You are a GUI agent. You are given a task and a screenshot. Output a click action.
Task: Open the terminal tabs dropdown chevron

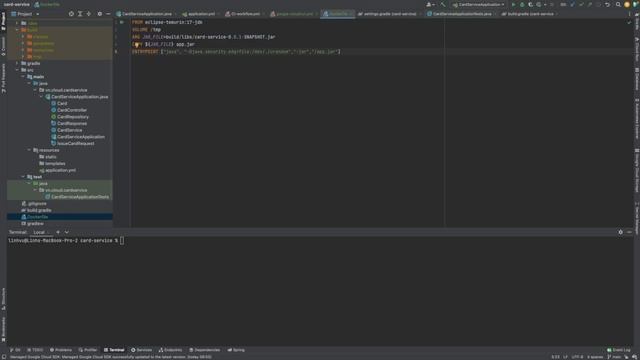[x=67, y=232]
